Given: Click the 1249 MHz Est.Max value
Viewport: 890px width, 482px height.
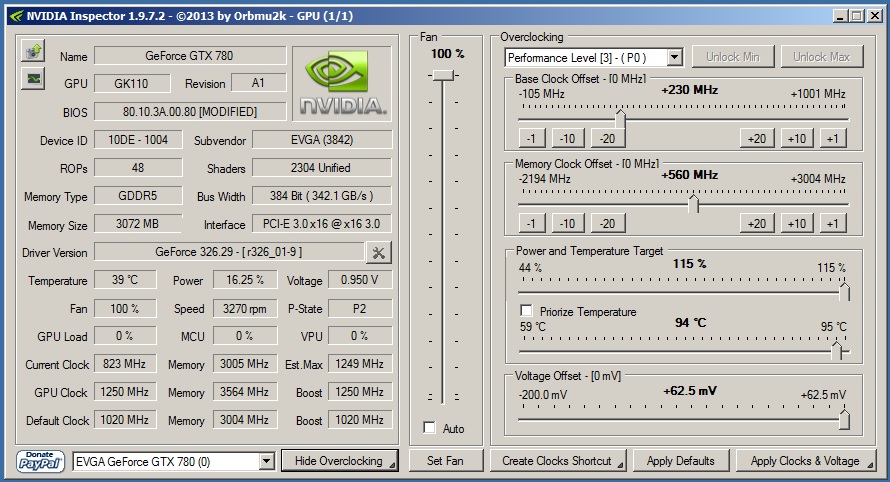Looking at the screenshot, I should click(360, 363).
